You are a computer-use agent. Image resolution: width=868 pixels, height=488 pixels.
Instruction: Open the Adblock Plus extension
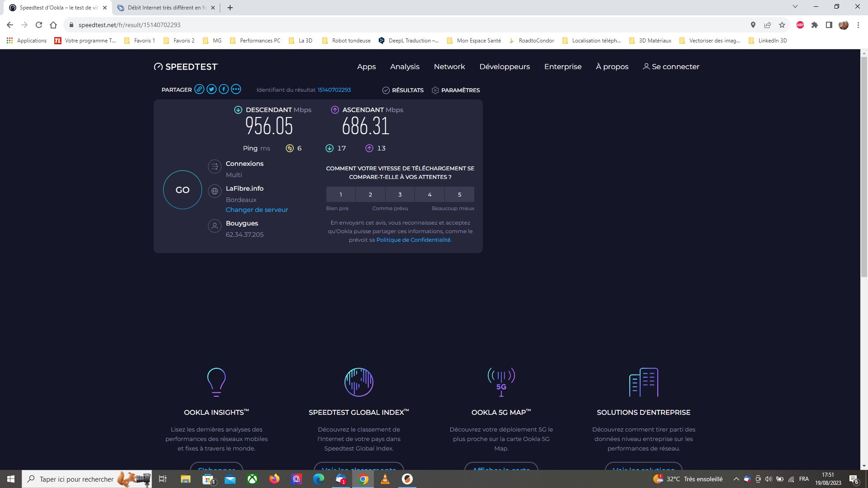coord(800,25)
